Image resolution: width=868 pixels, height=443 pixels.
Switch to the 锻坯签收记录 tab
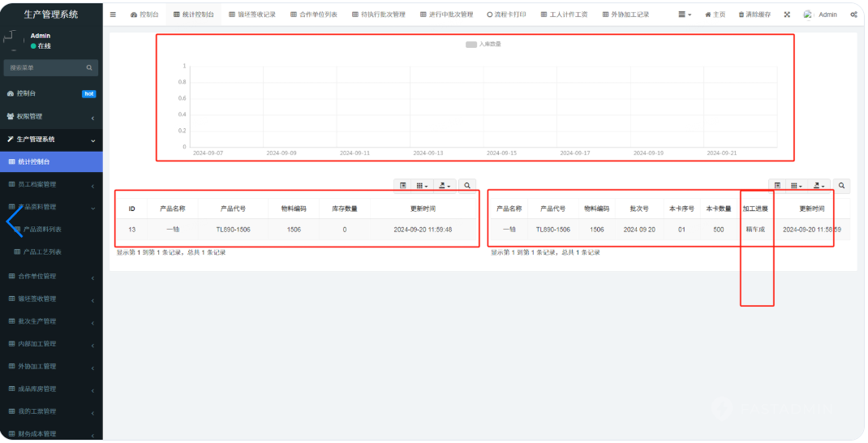point(252,15)
